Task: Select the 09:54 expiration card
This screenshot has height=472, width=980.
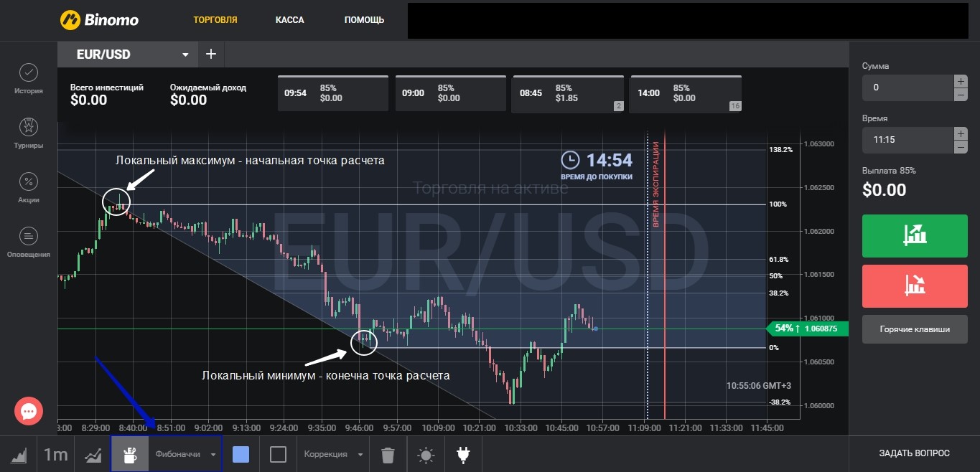Action: (x=333, y=93)
